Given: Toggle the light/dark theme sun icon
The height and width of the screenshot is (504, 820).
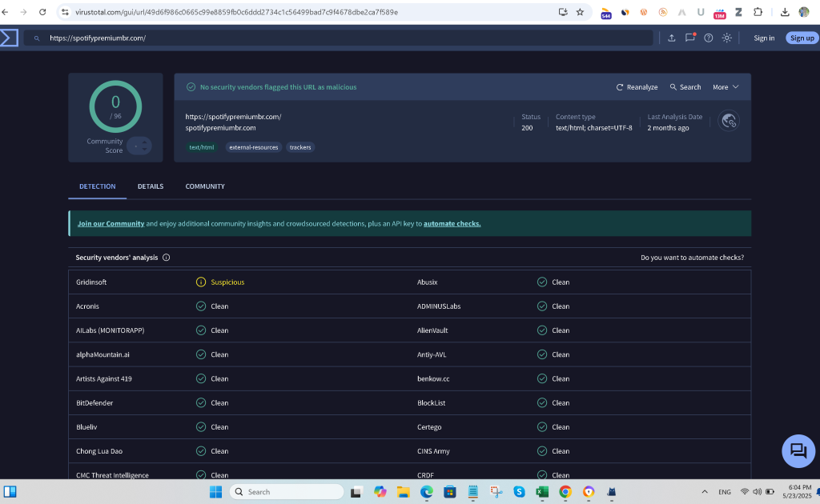Looking at the screenshot, I should [727, 38].
